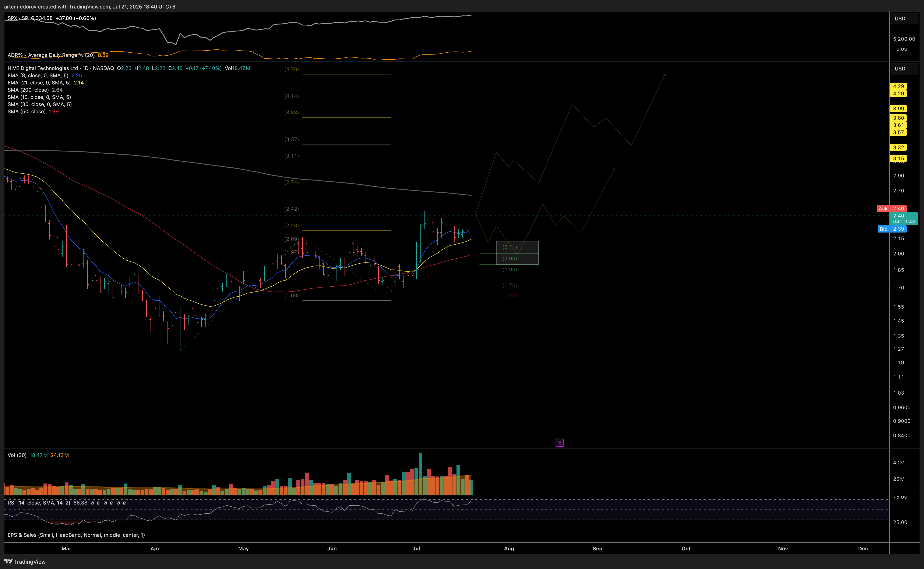Select the (1.60) Fibonacci level label
924x569 pixels.
(x=292, y=295)
